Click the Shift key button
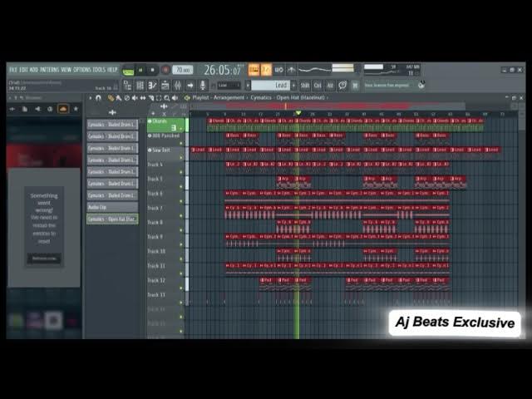 (305, 86)
